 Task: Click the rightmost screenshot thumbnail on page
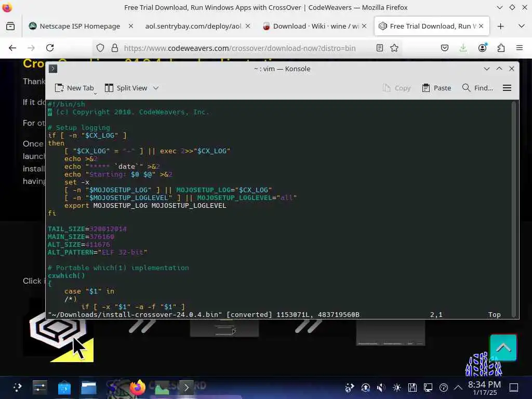(391, 333)
